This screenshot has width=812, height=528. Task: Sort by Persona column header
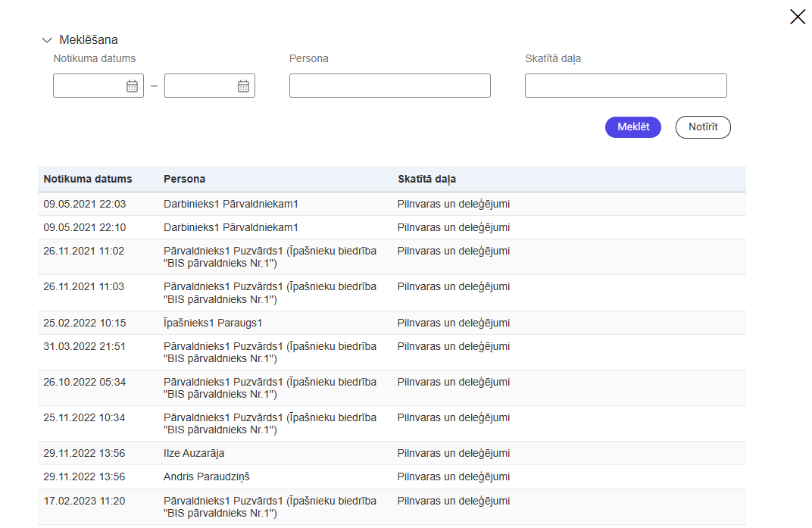click(184, 180)
